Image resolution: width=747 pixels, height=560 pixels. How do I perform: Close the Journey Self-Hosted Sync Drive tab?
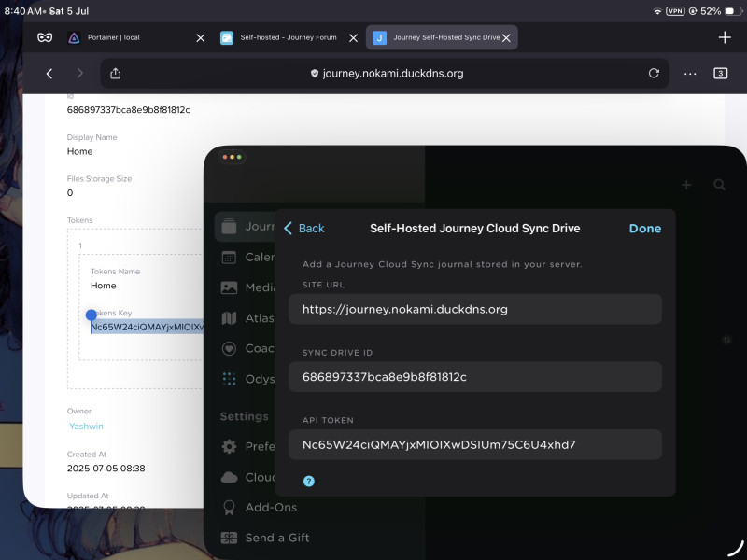tap(506, 37)
